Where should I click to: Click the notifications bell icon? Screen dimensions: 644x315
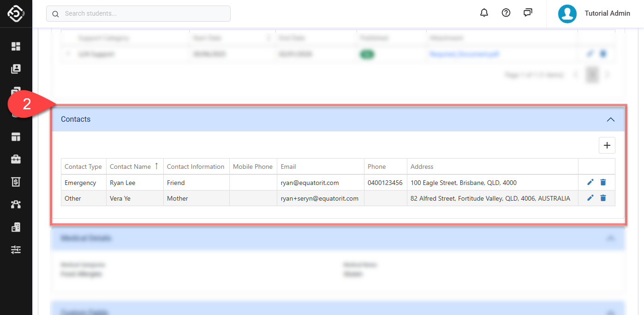484,13
